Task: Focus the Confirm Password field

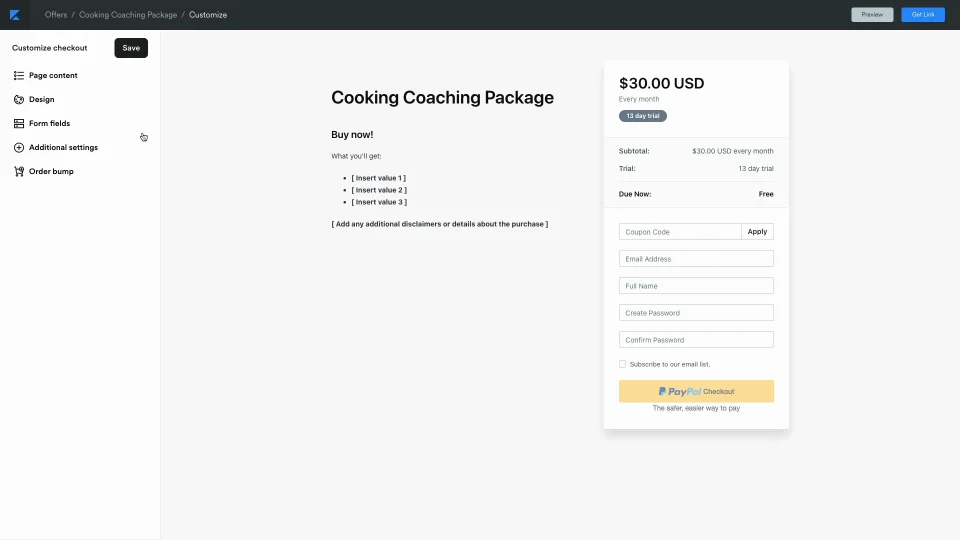Action: (x=696, y=340)
